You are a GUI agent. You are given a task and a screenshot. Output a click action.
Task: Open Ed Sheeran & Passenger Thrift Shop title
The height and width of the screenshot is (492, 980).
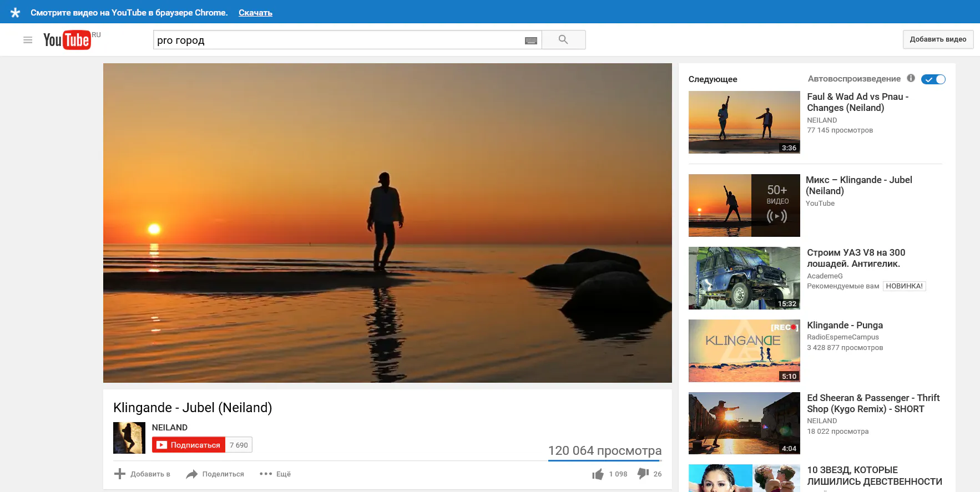pyautogui.click(x=873, y=403)
